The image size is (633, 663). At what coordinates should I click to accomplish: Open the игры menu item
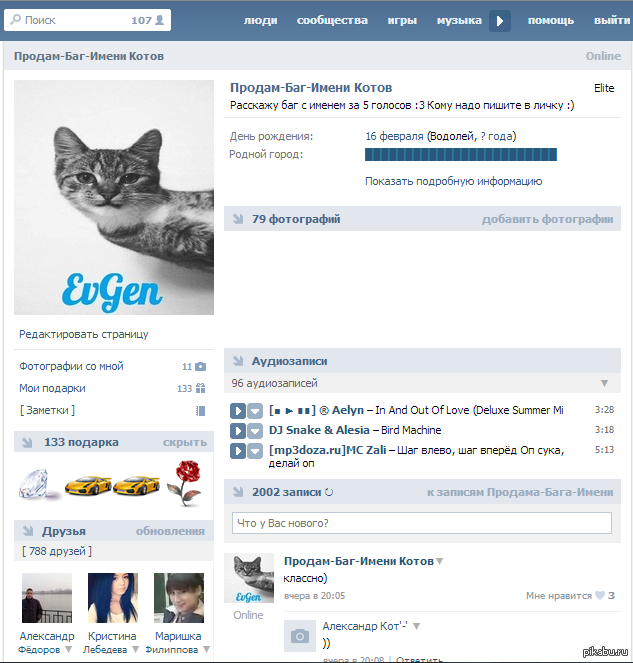point(402,20)
